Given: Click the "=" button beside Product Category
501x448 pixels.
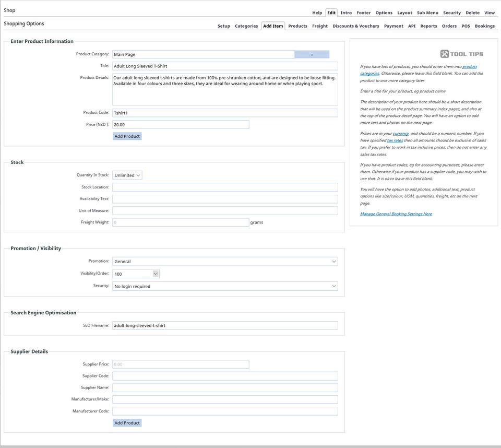Looking at the screenshot, I should tap(312, 54).
